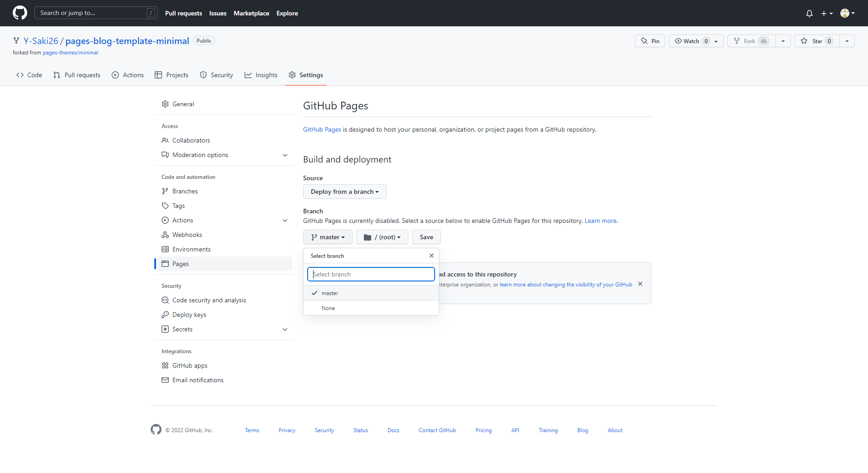Screen dimensions: 868x473
Task: Open the GitHub Pages documentation link
Action: pyautogui.click(x=322, y=129)
